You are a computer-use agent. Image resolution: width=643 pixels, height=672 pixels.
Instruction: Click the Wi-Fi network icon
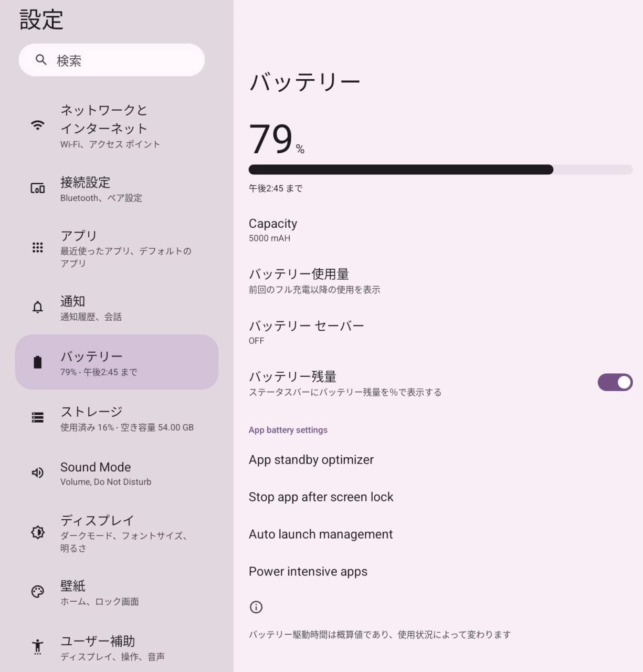37,125
